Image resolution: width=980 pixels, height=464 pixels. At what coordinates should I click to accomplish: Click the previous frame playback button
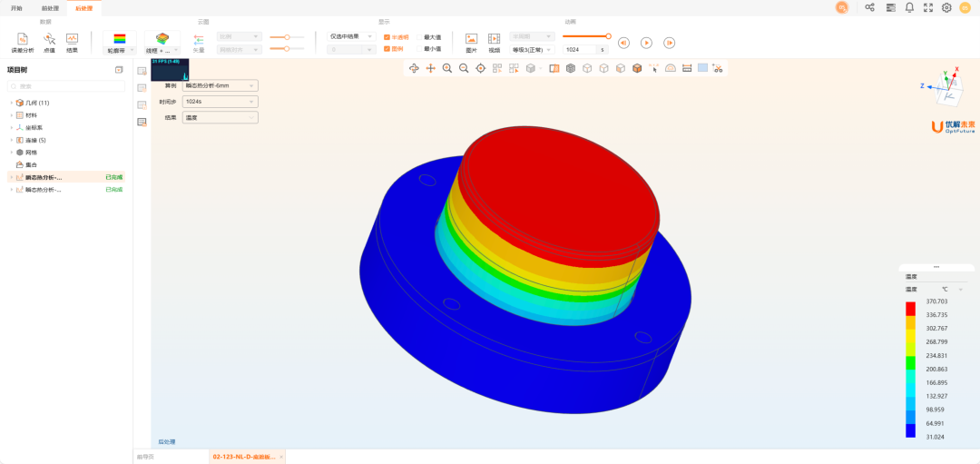[623, 44]
